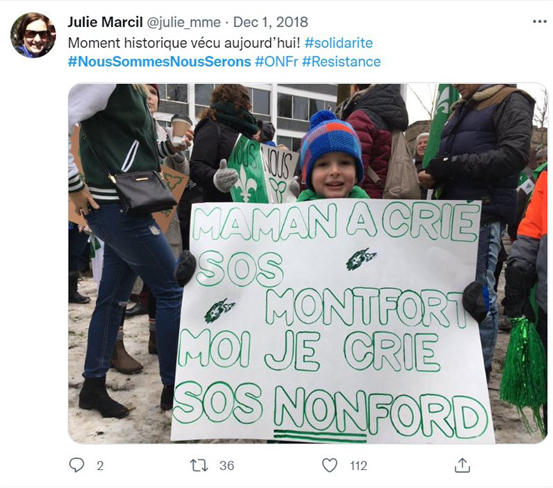Click the like count 112
Viewport: 553px width, 488px height.
point(358,466)
